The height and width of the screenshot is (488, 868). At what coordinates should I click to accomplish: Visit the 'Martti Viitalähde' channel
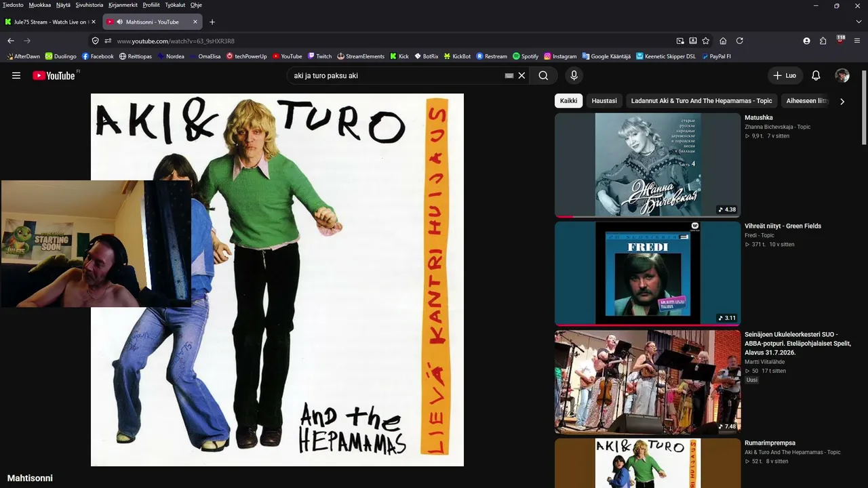763,362
